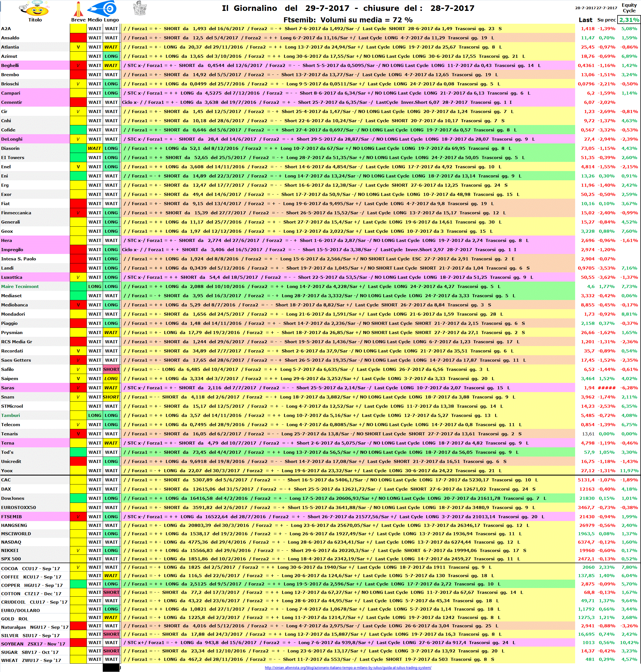Click the LONG Medio cell for Tamburi

pos(95,416)
